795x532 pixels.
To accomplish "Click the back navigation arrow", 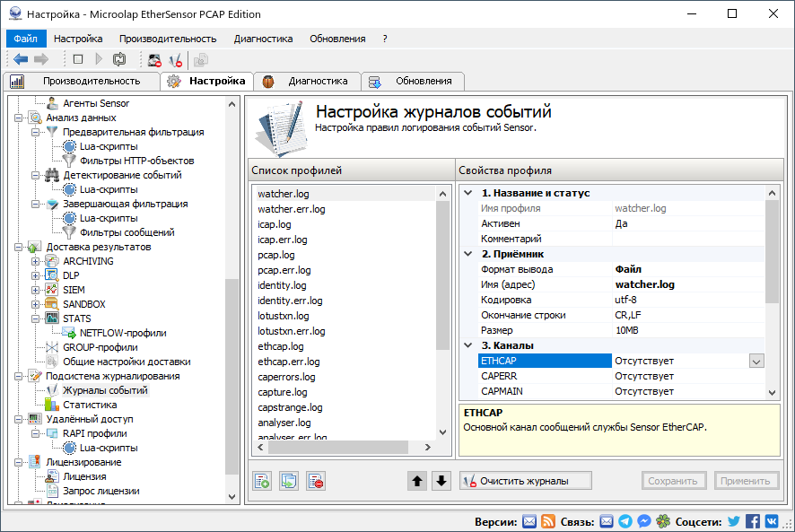I will pos(19,59).
